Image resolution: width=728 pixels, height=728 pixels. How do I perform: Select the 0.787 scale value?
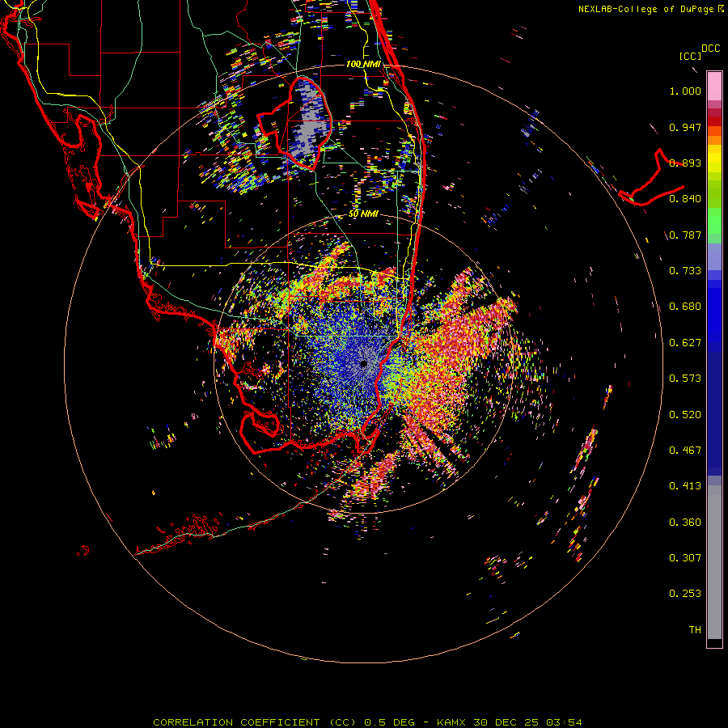point(685,235)
